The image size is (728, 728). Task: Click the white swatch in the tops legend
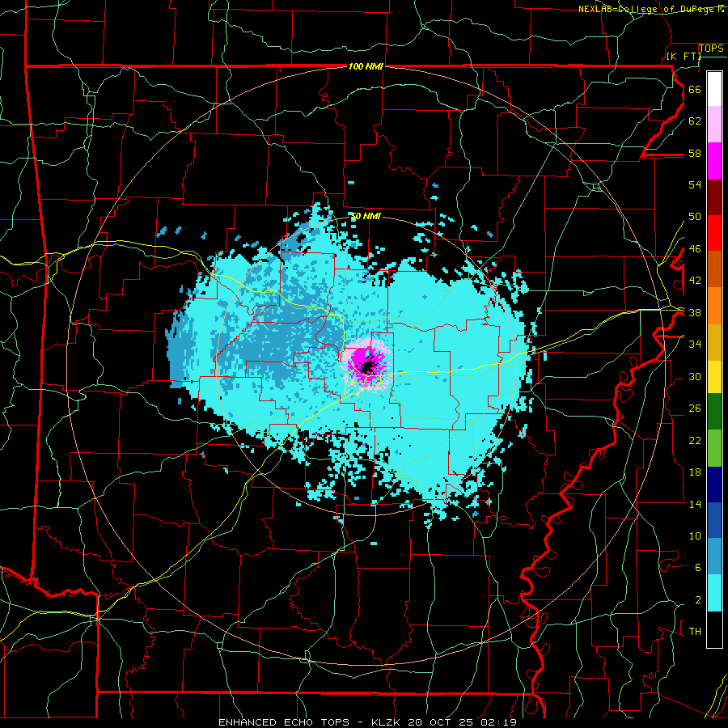[x=714, y=89]
